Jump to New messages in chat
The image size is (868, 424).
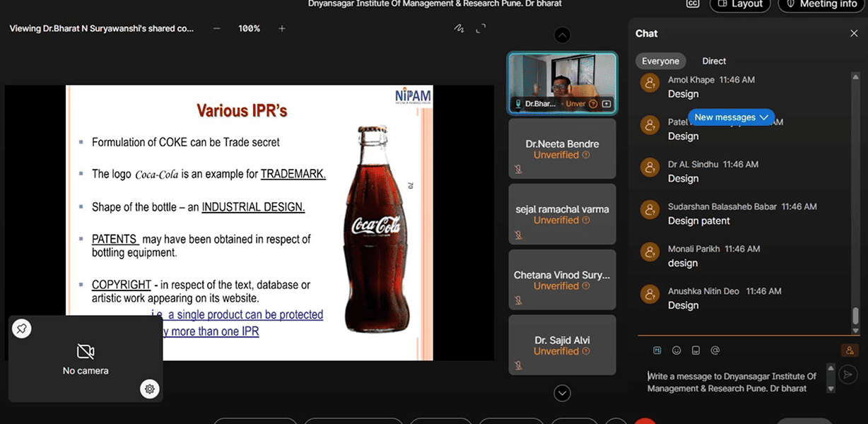click(731, 117)
